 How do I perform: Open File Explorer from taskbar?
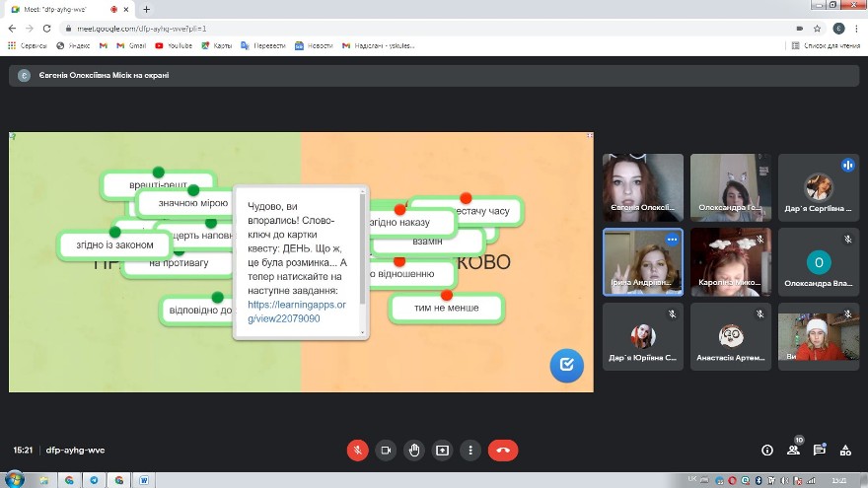(43, 480)
